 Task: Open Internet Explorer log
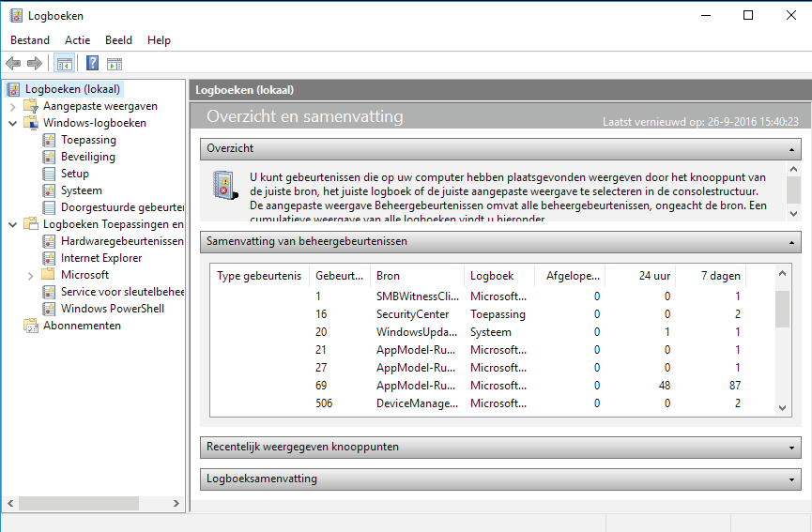[x=101, y=258]
